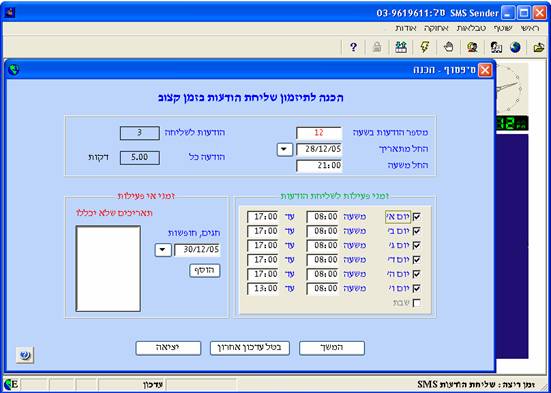
Task: Click the יציאה button
Action: (168, 348)
